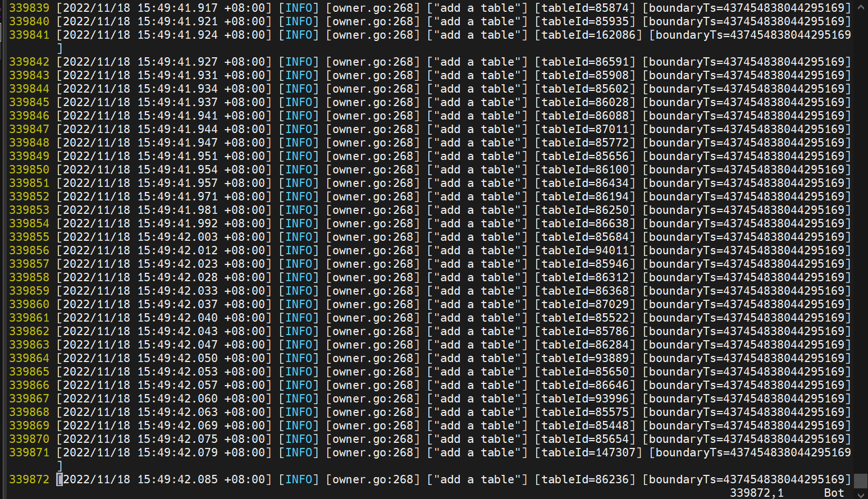This screenshot has width=868, height=499.
Task: Click tableId=86088 text
Action: coord(586,116)
